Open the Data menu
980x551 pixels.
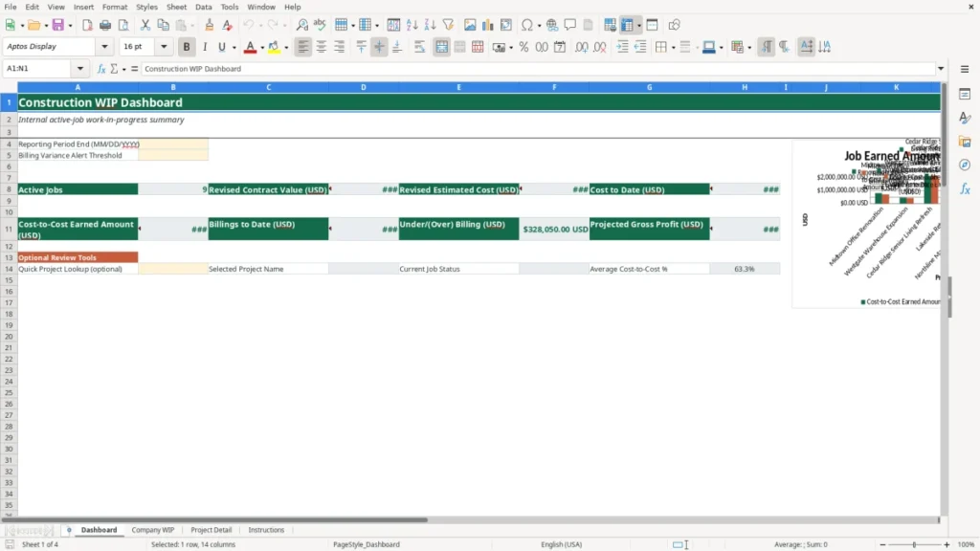[203, 7]
